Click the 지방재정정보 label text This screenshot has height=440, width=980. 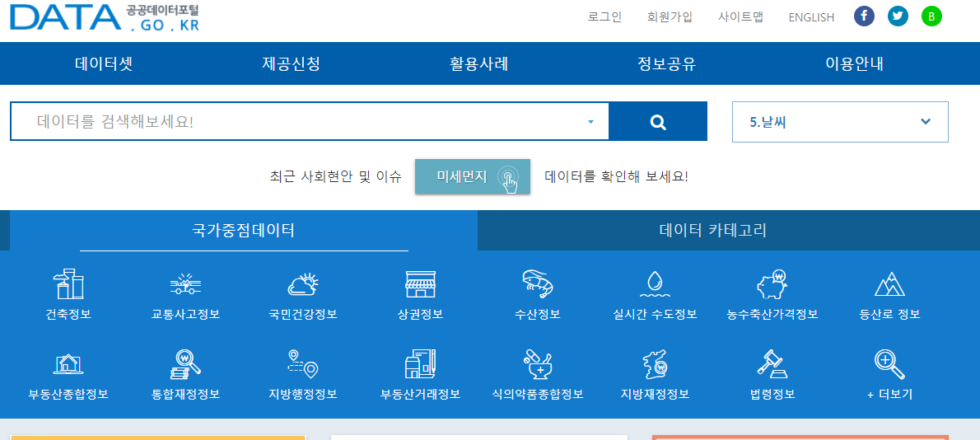click(x=655, y=395)
